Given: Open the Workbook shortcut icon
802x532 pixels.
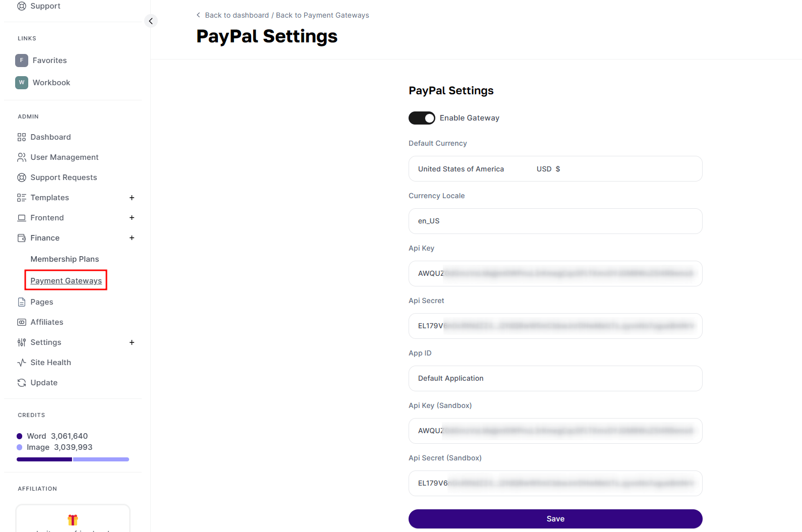Looking at the screenshot, I should 21,82.
